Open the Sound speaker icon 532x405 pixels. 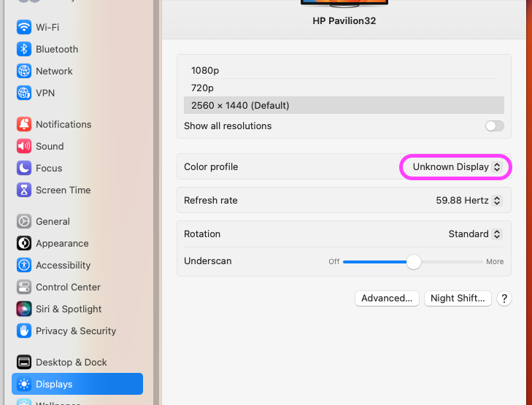(24, 146)
